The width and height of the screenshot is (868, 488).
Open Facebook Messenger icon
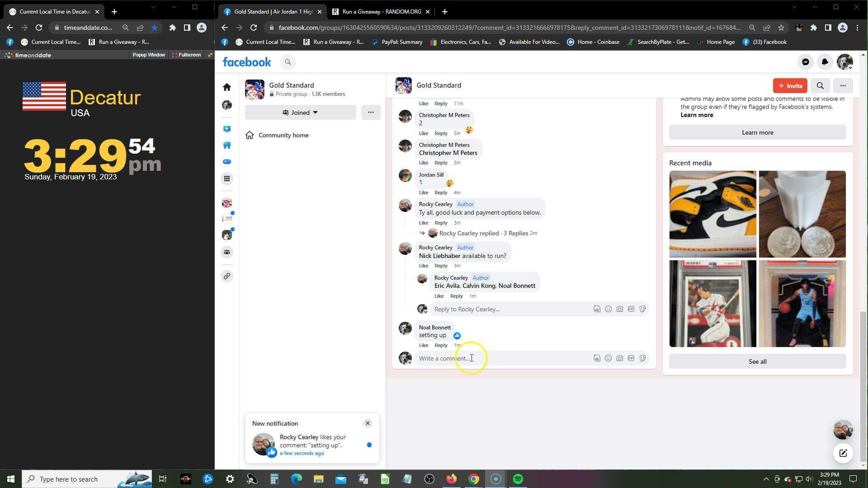tap(805, 62)
